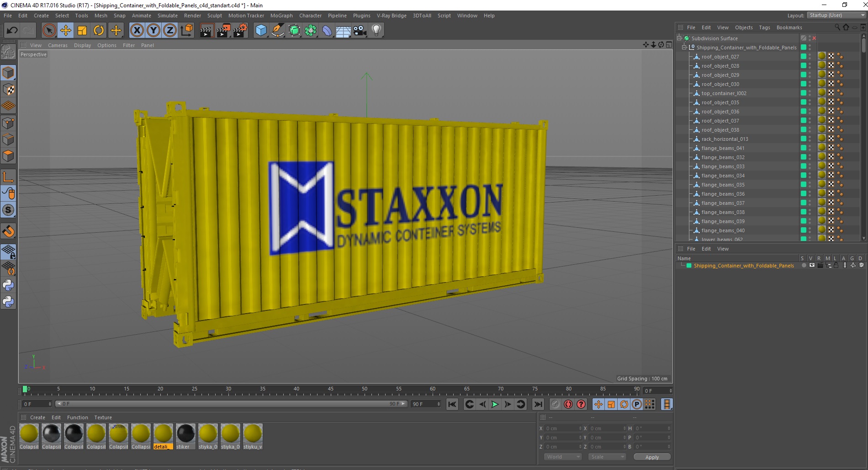Toggle the layer square of rack_horizontal_013
Image resolution: width=868 pixels, height=470 pixels.
[803, 139]
